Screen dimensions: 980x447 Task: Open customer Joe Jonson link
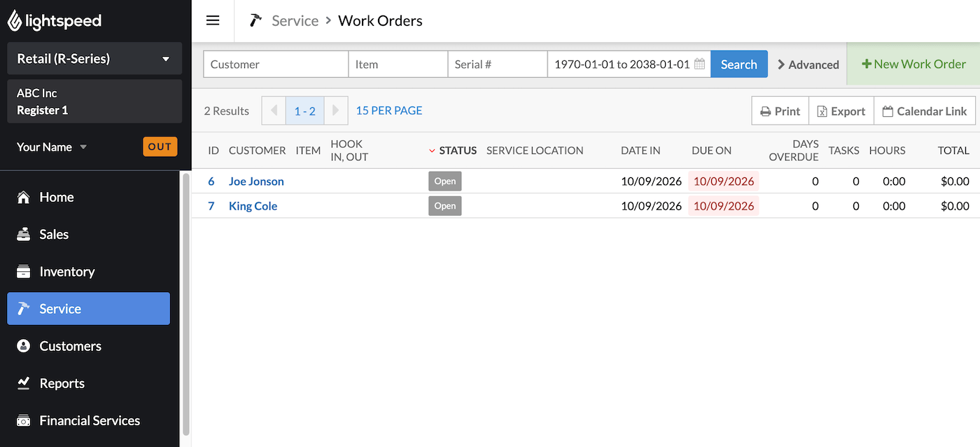[256, 181]
